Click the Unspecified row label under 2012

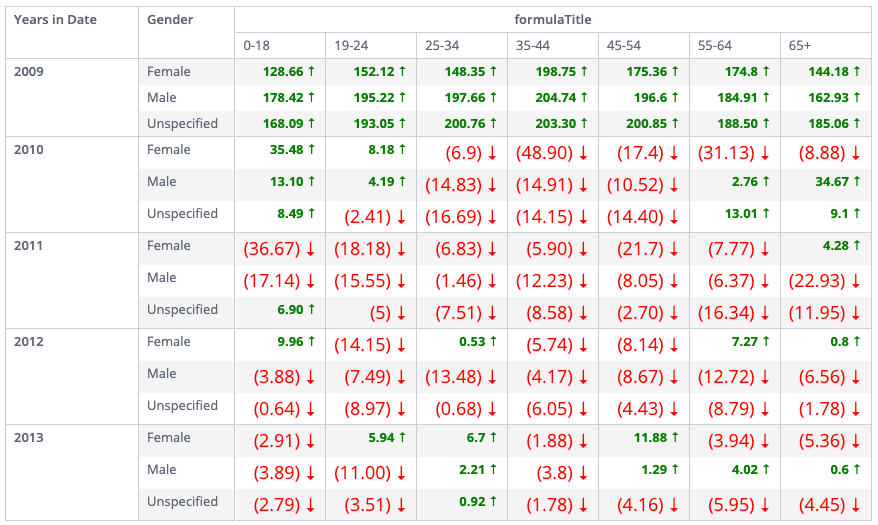point(182,405)
